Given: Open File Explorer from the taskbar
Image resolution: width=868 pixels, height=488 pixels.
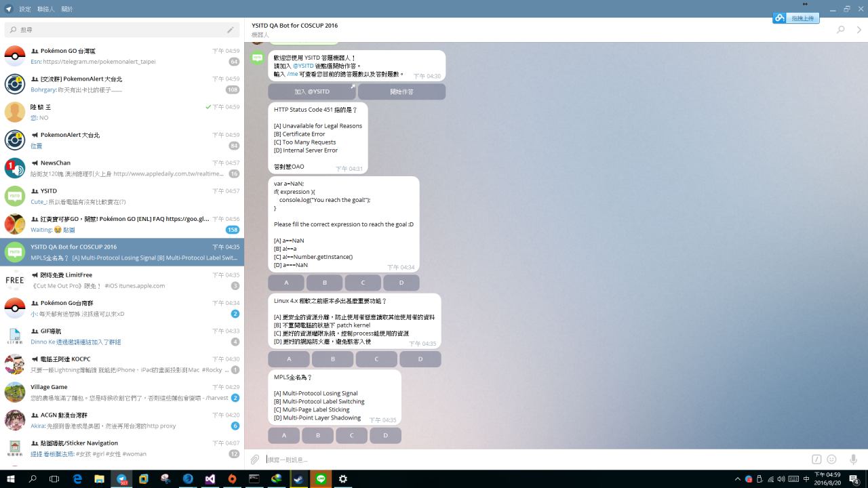Looking at the screenshot, I should (x=99, y=479).
